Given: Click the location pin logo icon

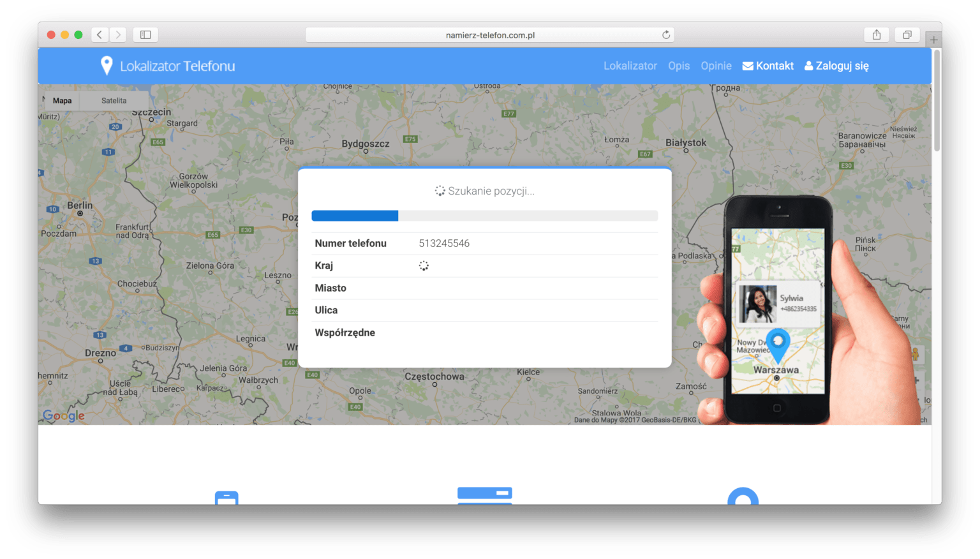Looking at the screenshot, I should point(107,66).
